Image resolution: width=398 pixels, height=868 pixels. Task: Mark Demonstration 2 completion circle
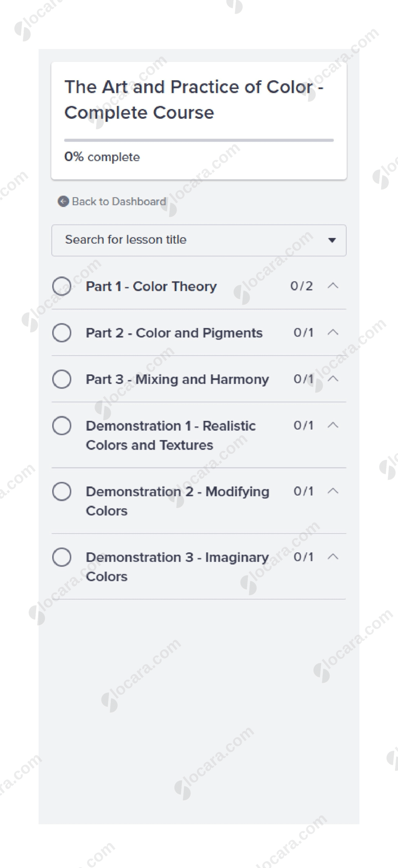point(62,492)
